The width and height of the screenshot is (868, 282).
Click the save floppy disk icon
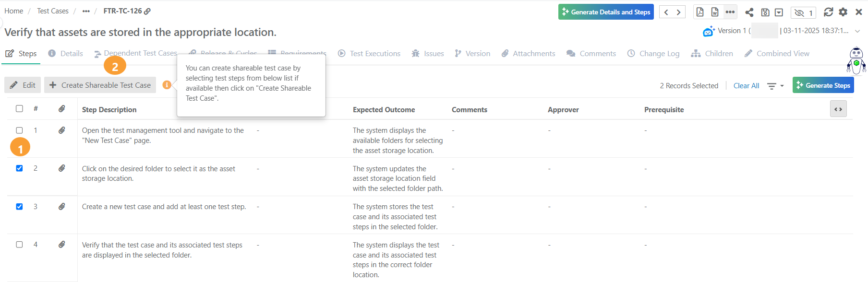pos(765,12)
